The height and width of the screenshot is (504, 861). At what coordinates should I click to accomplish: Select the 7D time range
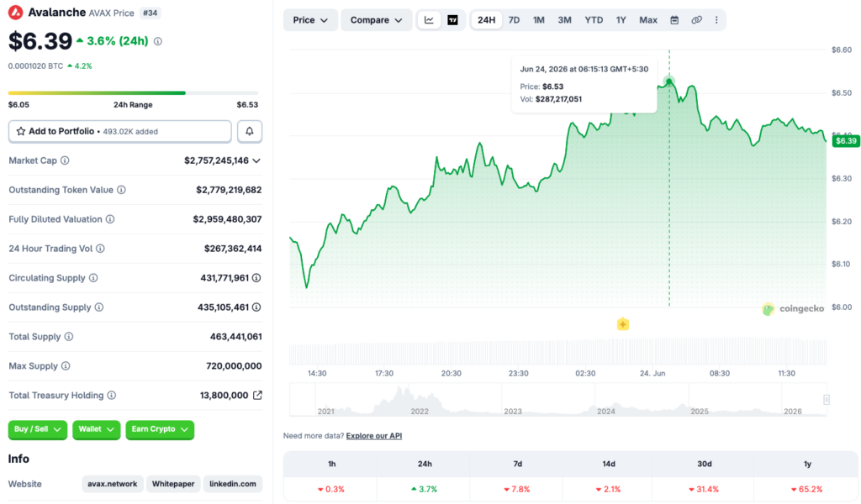pos(514,20)
